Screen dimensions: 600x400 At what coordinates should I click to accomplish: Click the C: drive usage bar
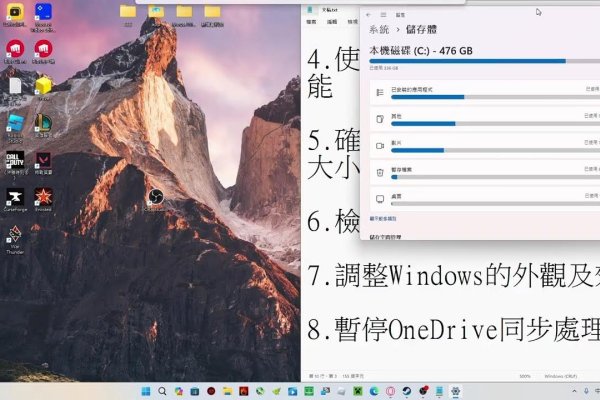[484, 61]
